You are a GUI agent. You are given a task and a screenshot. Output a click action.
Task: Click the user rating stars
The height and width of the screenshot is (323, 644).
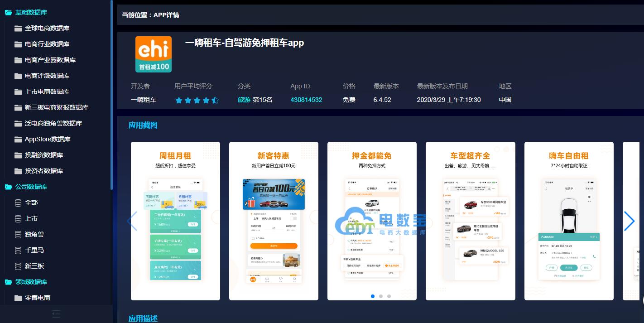click(x=197, y=100)
